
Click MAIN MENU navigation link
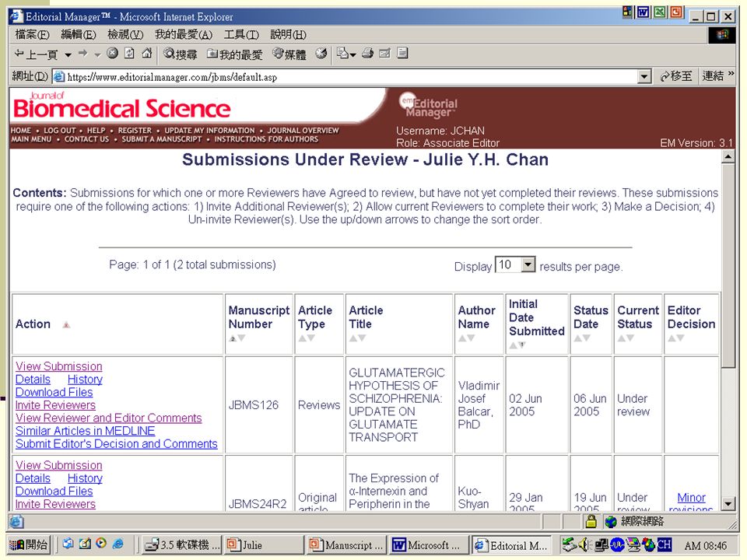[x=31, y=139]
